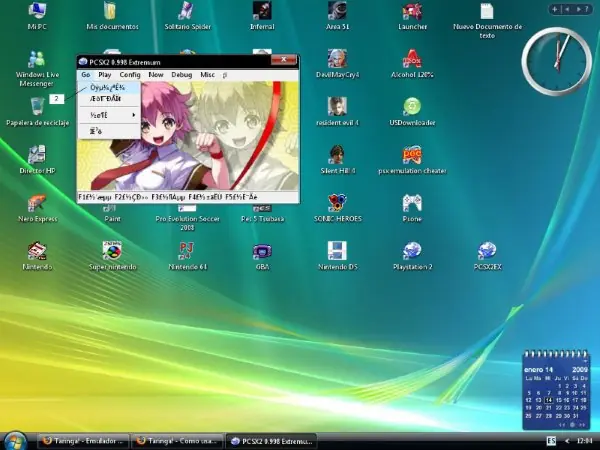Click the analog clock gadget
This screenshot has width=600, height=450.
pos(557,60)
